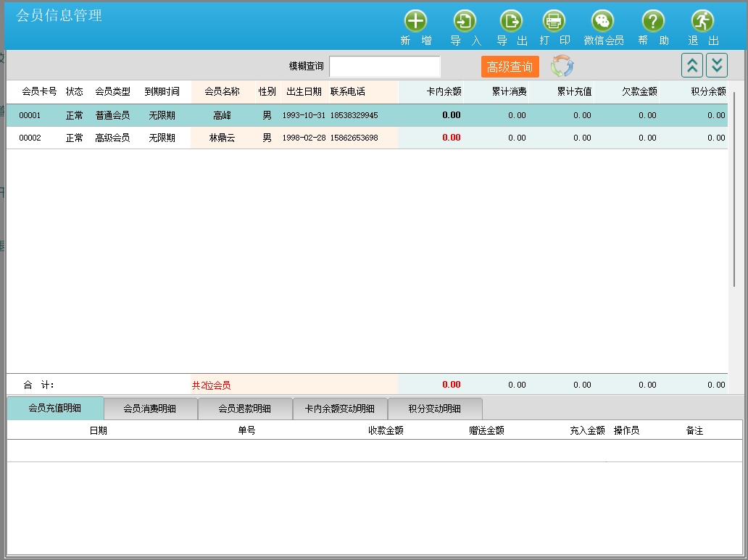The height and width of the screenshot is (560, 748).
Task: Click the circular refresh icon
Action: (x=562, y=67)
